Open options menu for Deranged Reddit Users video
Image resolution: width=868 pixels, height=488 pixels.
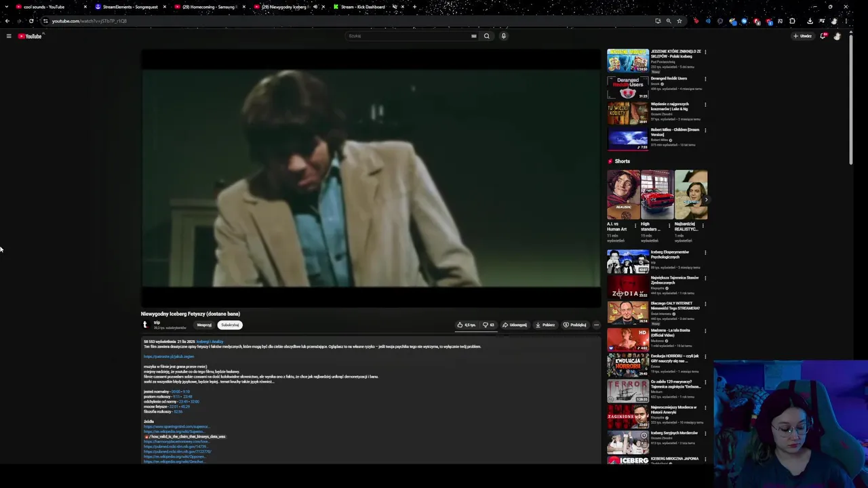[x=705, y=79]
